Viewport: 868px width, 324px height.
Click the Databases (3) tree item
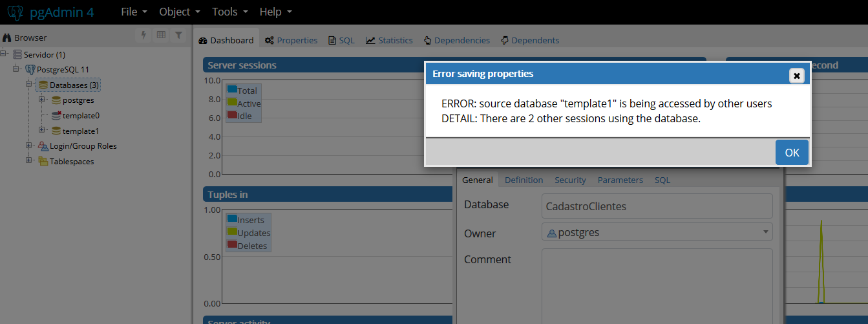[x=68, y=85]
